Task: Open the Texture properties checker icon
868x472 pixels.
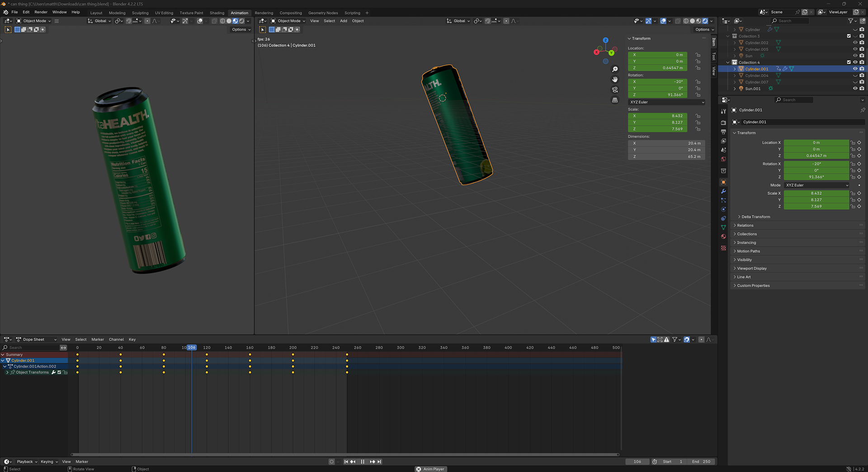Action: point(723,248)
